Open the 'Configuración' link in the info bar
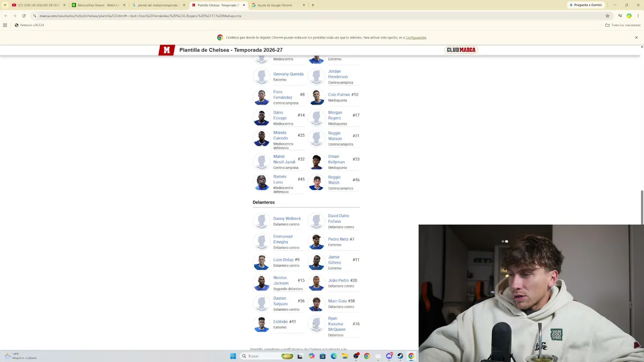 (x=416, y=38)
